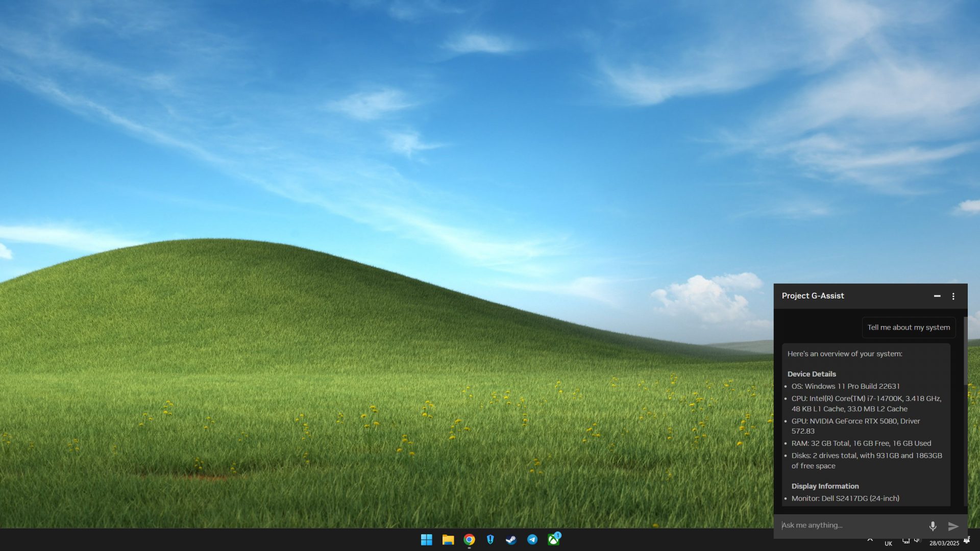Open Steam from the taskbar

point(511,540)
